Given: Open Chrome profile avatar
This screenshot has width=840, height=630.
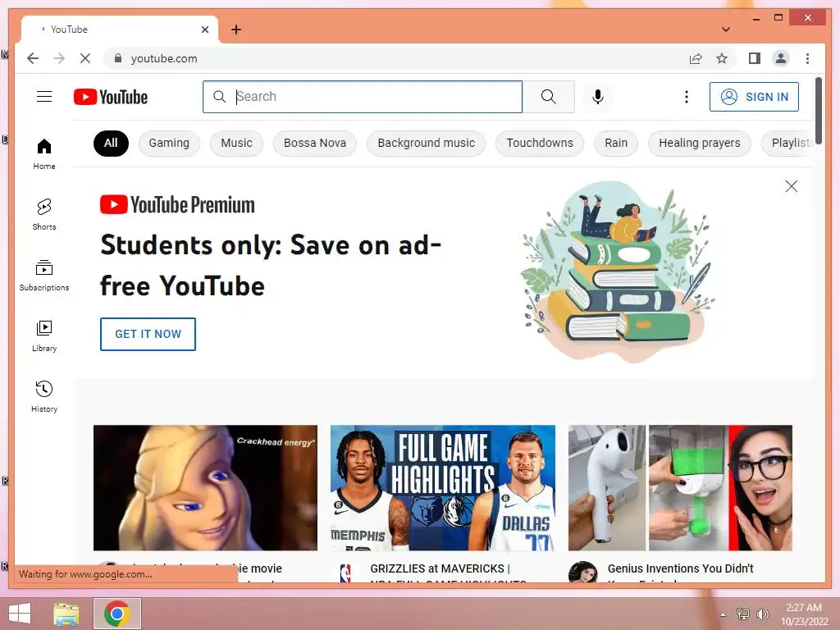Looking at the screenshot, I should [x=781, y=58].
